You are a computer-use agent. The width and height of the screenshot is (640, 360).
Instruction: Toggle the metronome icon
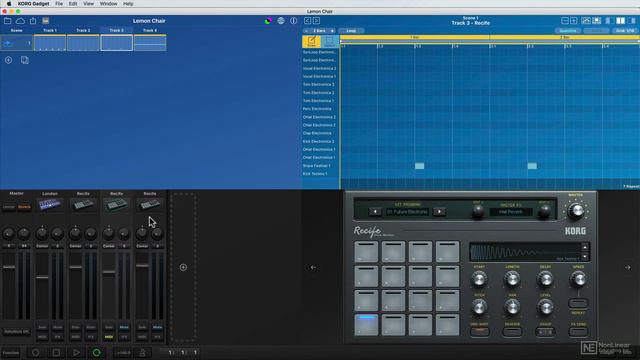pos(142,353)
